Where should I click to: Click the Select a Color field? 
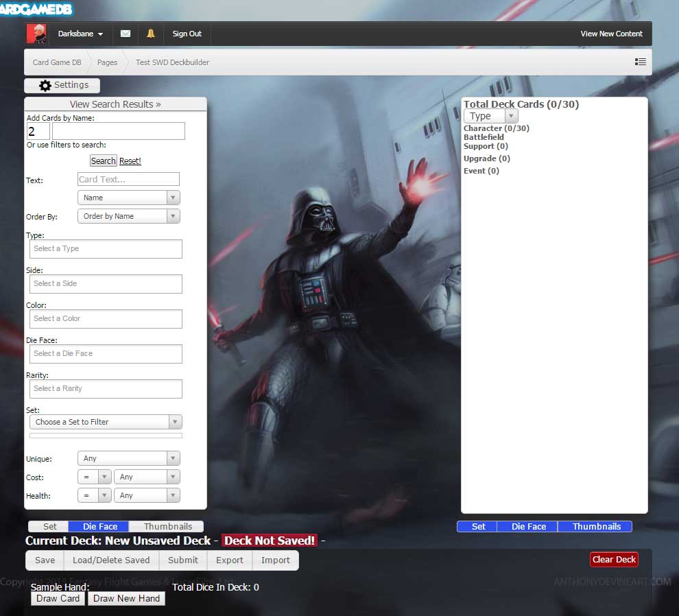pos(106,319)
